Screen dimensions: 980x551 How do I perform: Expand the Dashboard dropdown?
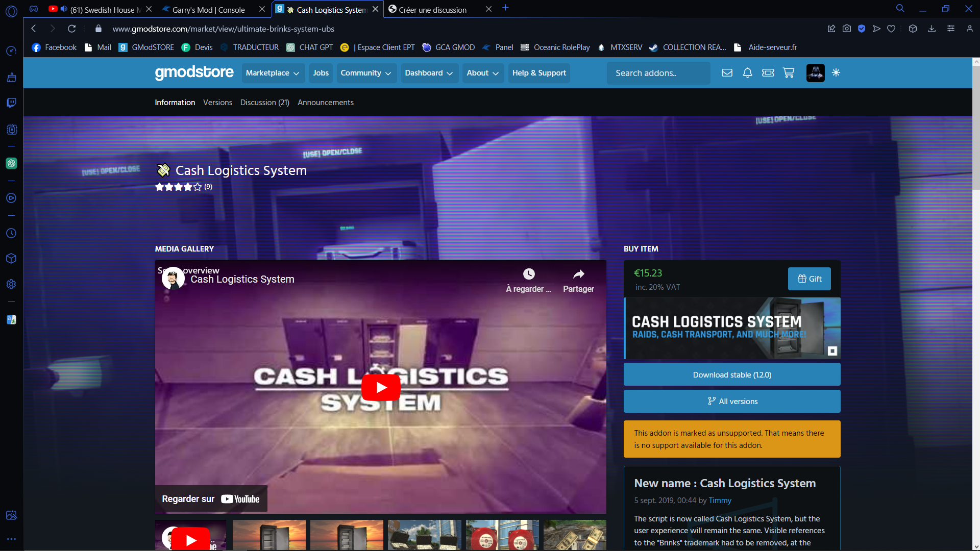coord(429,73)
